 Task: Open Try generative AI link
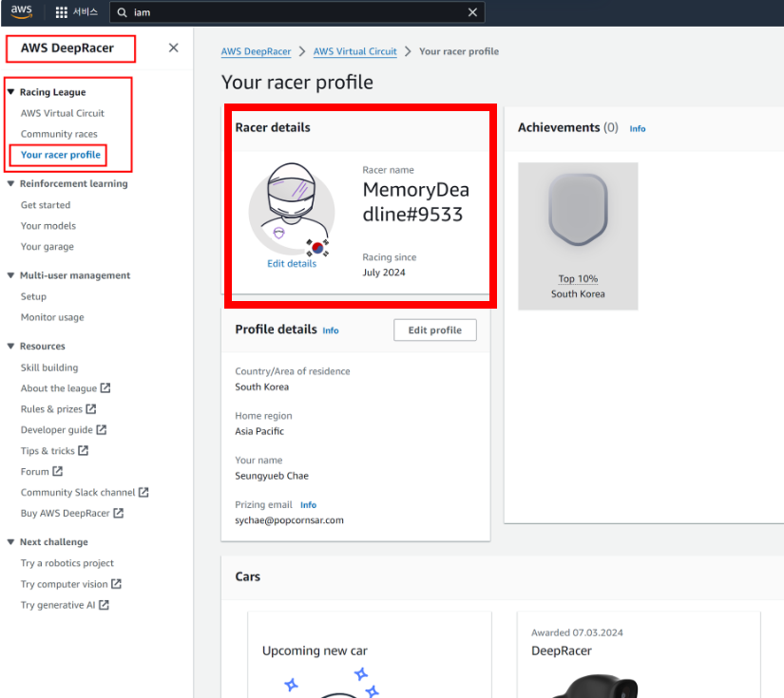[x=58, y=605]
